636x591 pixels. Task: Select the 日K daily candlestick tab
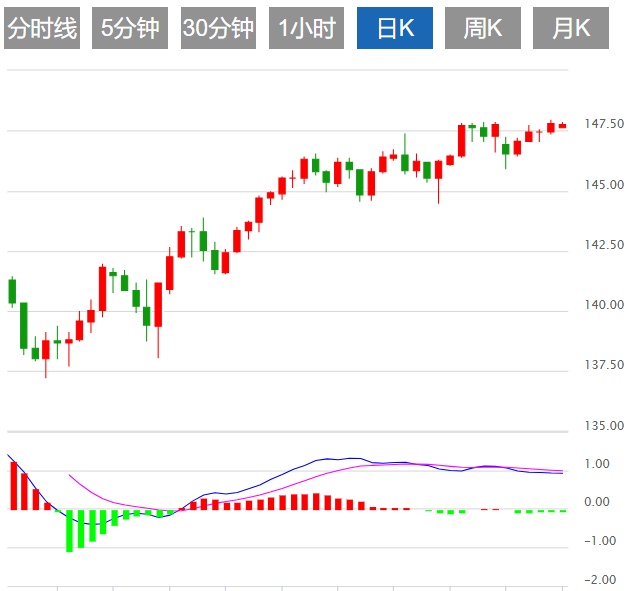tap(395, 28)
